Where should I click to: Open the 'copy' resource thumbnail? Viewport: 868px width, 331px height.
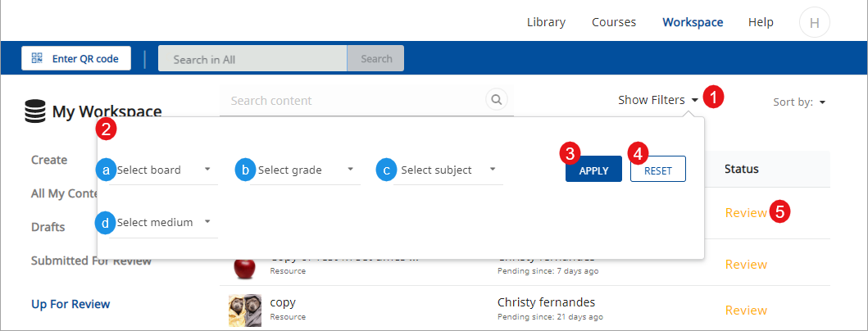point(244,311)
